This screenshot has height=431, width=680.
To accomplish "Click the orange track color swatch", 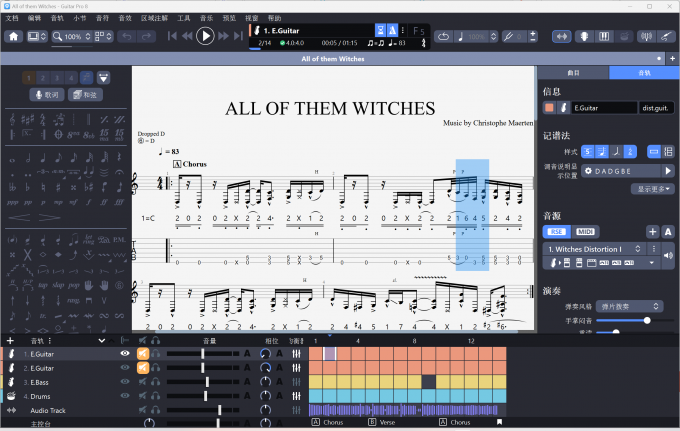I will (x=549, y=108).
